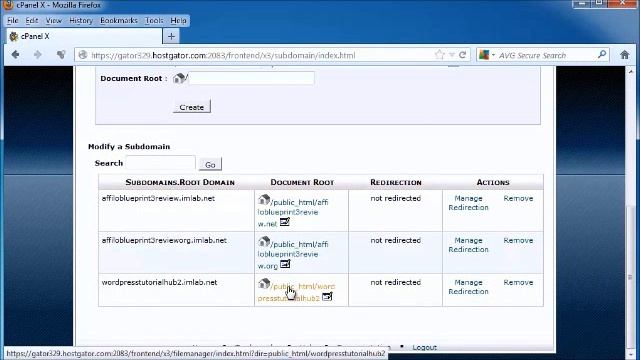Edit document root for affiloblueprint3review.net
Image resolution: width=640 pixels, height=360 pixels.
[x=284, y=222]
